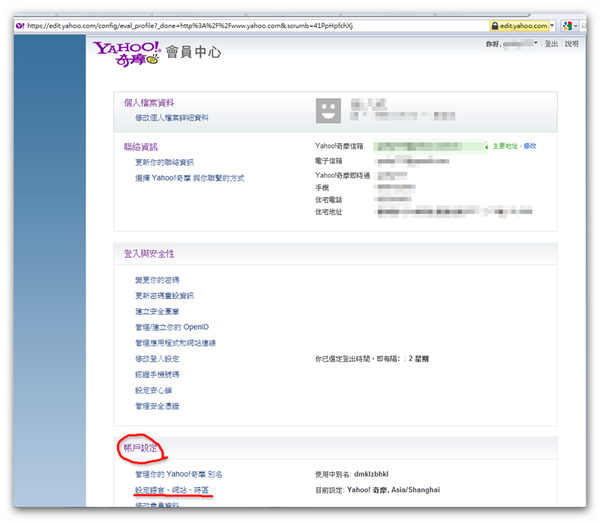Open 管理安全憑證 link

coord(157,406)
